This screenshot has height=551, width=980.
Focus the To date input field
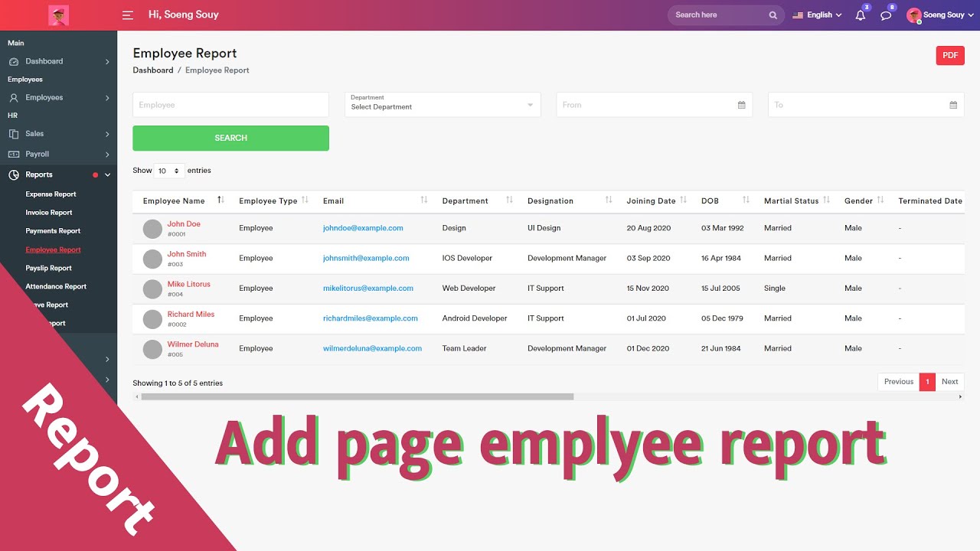(x=866, y=105)
